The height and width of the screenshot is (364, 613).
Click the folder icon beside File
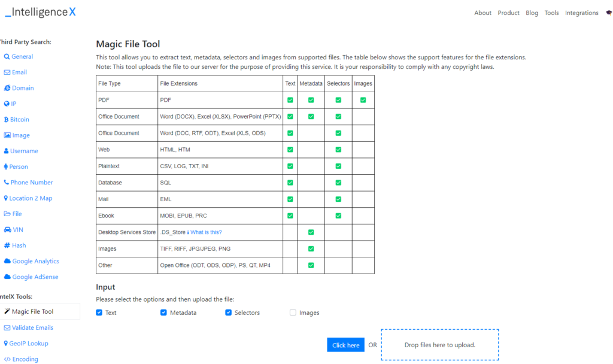click(x=7, y=214)
